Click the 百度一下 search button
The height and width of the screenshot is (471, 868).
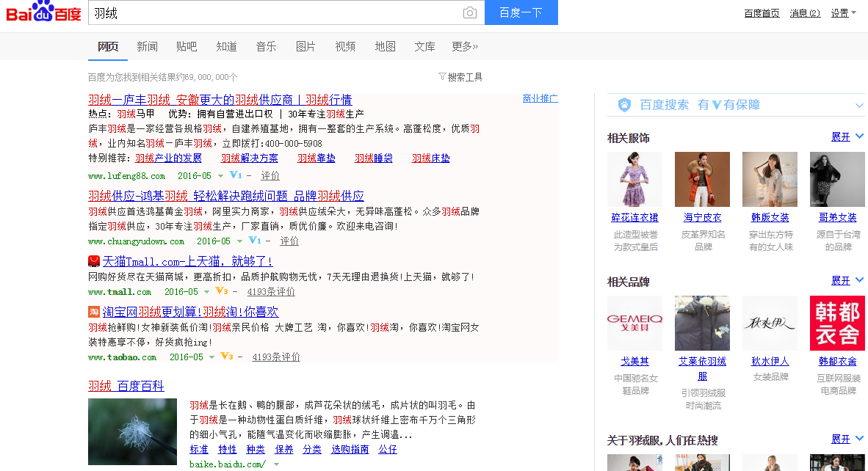pos(521,12)
